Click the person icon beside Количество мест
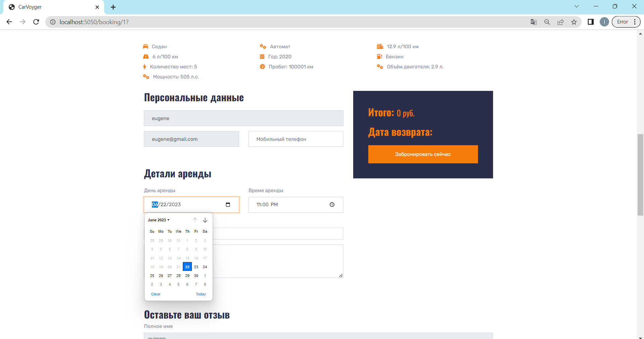The image size is (644, 339). [x=145, y=67]
